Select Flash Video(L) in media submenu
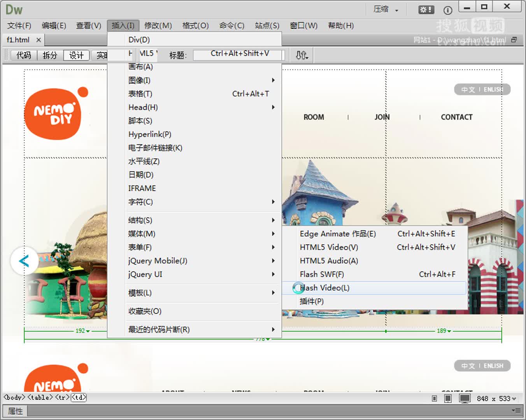The width and height of the screenshot is (526, 420). coord(375,288)
